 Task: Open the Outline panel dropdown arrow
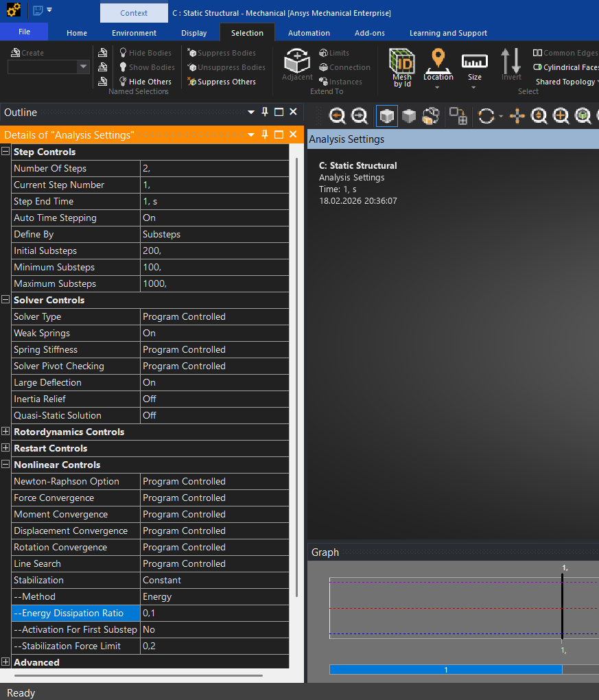click(251, 112)
